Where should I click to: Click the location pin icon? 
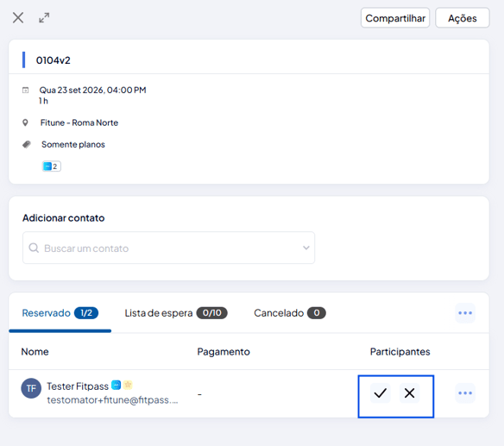click(x=25, y=122)
